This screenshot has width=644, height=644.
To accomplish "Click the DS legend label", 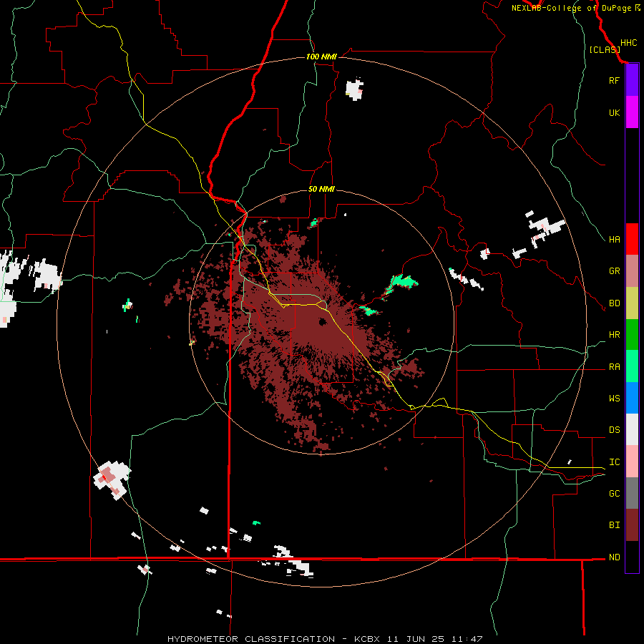I will click(614, 430).
